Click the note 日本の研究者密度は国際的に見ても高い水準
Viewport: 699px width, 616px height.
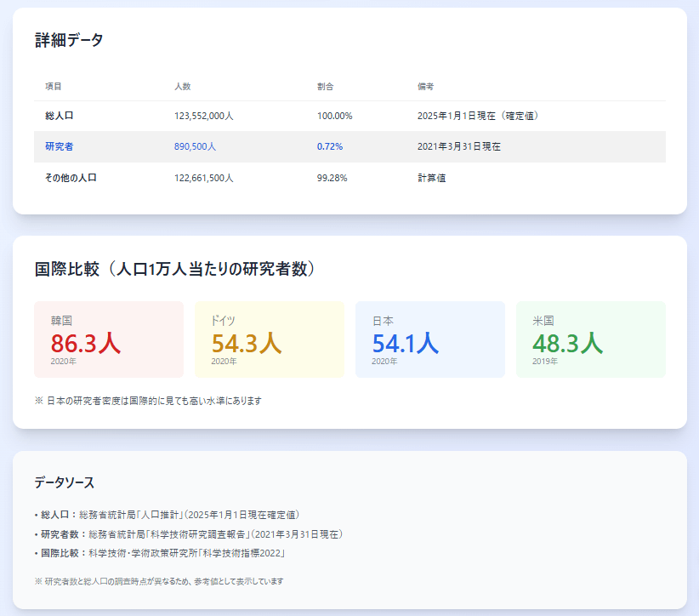148,401
